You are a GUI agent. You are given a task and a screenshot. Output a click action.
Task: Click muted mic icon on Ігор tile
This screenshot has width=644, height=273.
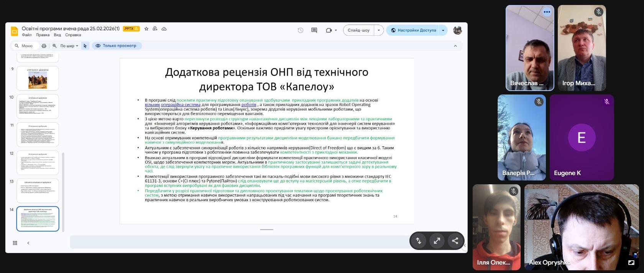pyautogui.click(x=598, y=12)
